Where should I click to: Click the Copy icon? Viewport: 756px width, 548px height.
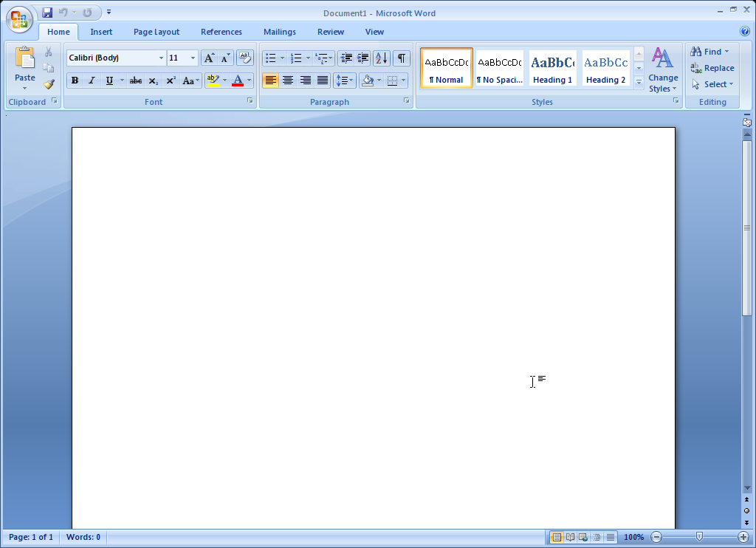tap(48, 67)
